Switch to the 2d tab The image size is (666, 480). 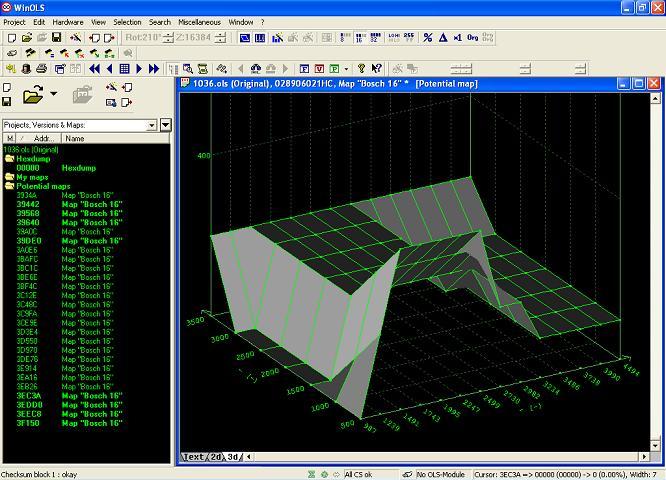point(216,457)
